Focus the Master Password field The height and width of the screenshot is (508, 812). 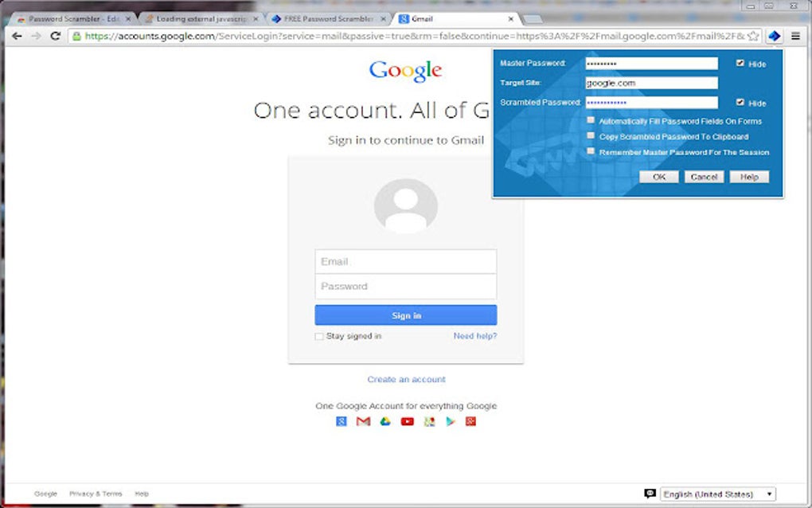click(x=651, y=63)
